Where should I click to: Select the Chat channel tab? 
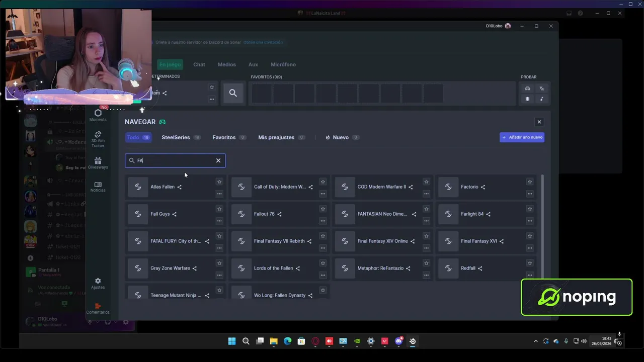click(x=199, y=64)
